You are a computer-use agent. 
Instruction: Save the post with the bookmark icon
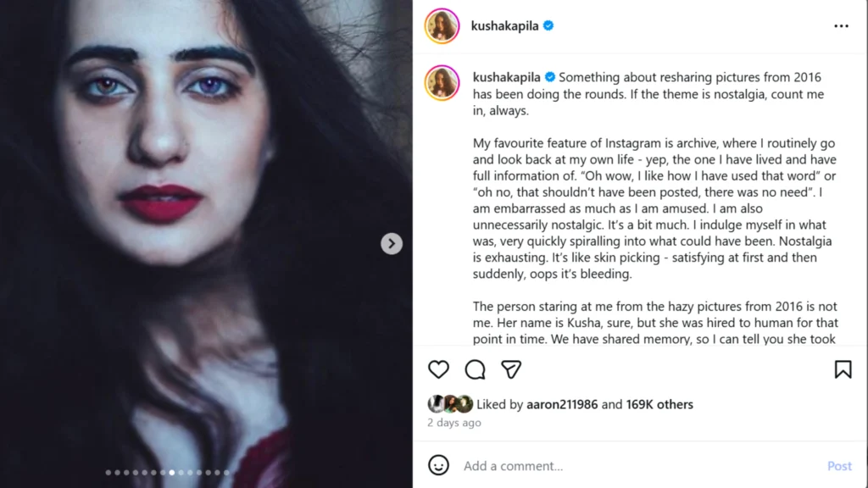pyautogui.click(x=843, y=369)
